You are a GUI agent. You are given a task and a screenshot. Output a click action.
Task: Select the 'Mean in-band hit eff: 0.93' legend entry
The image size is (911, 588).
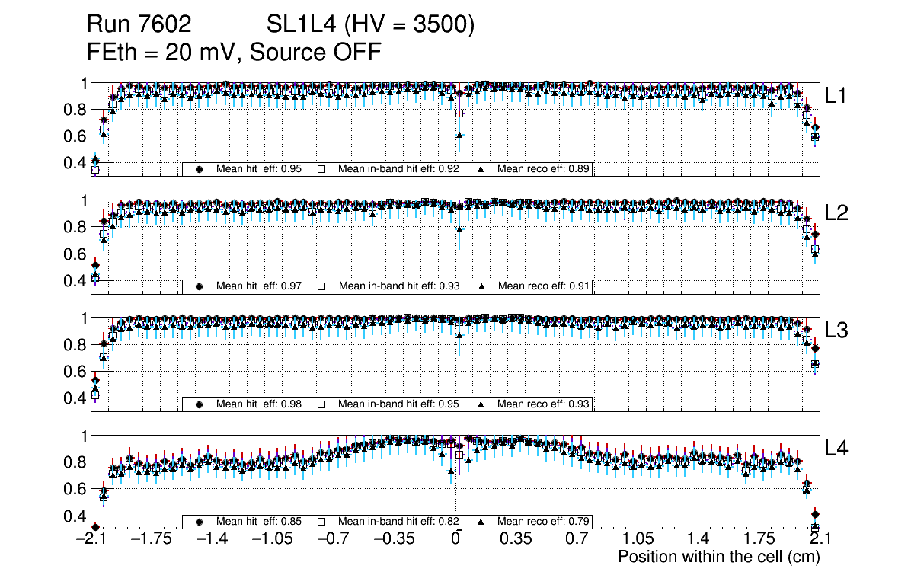(x=398, y=286)
